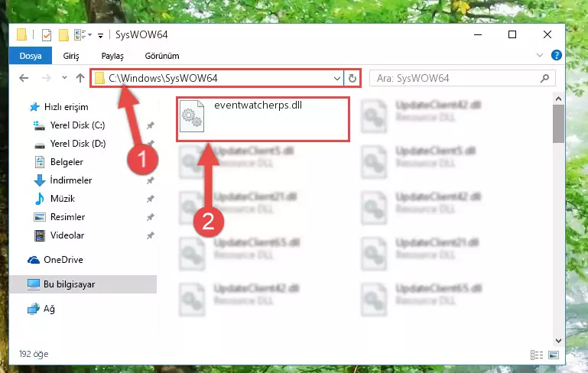This screenshot has height=373, width=588.
Task: Click the pin icon next to Videolar
Action: [x=151, y=235]
